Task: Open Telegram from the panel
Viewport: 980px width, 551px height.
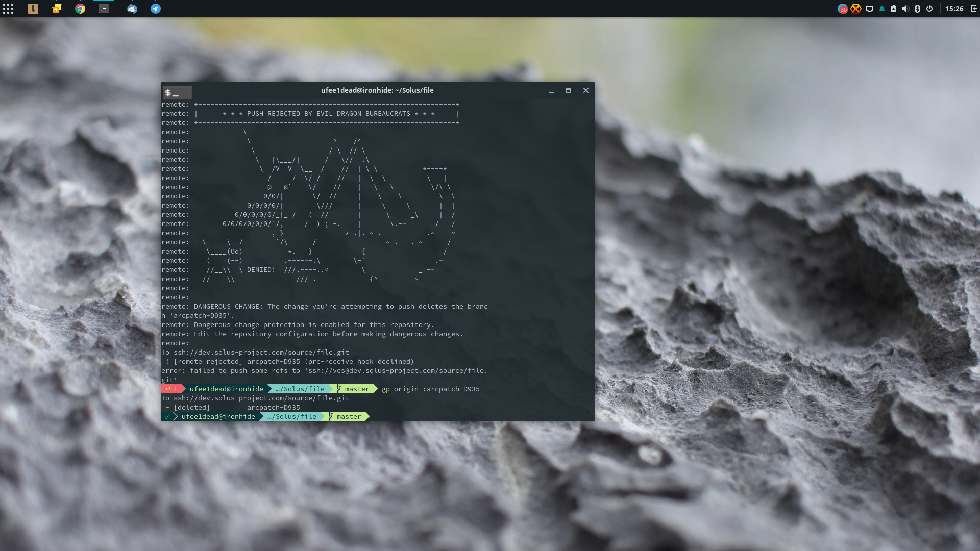Action: pyautogui.click(x=156, y=9)
